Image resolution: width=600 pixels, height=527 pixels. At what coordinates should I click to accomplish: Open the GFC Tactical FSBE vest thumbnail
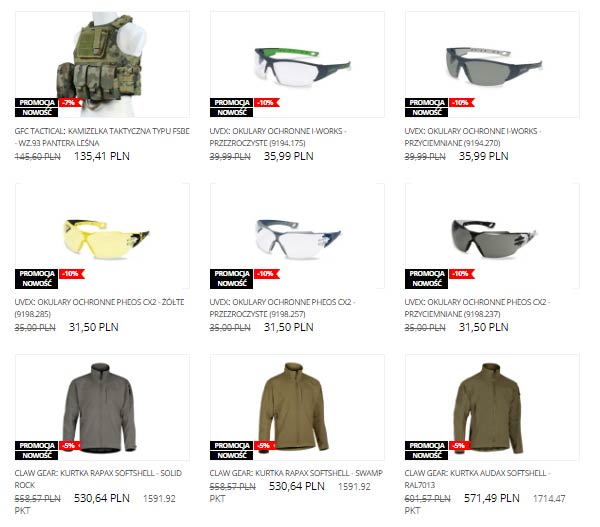(x=102, y=64)
